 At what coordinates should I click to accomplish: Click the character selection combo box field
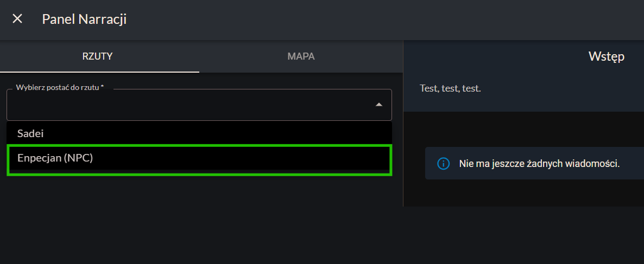tap(190, 105)
